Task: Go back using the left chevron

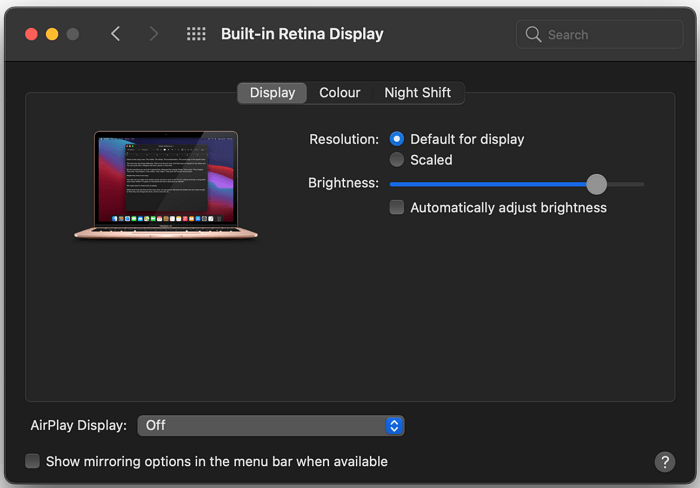Action: 115,34
